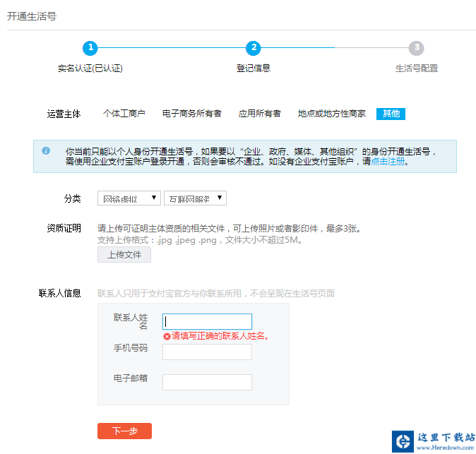Select 地点或地方性商家 operator type
476x454 pixels.
click(x=331, y=114)
